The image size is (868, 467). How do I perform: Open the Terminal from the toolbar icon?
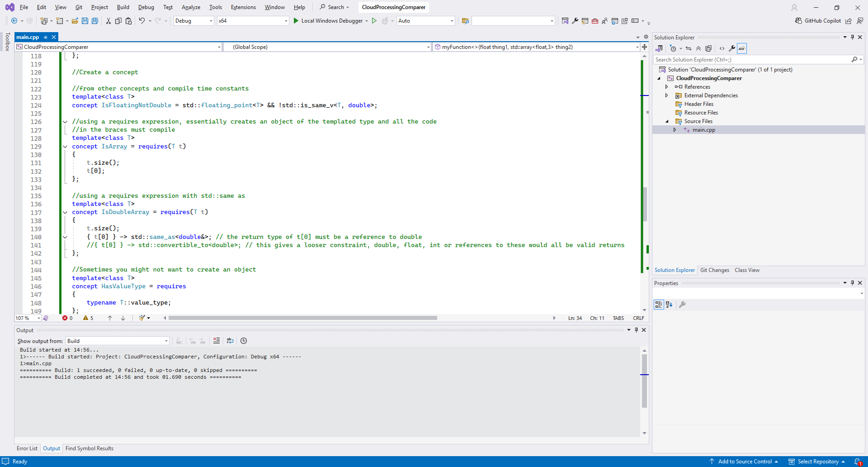(635, 21)
